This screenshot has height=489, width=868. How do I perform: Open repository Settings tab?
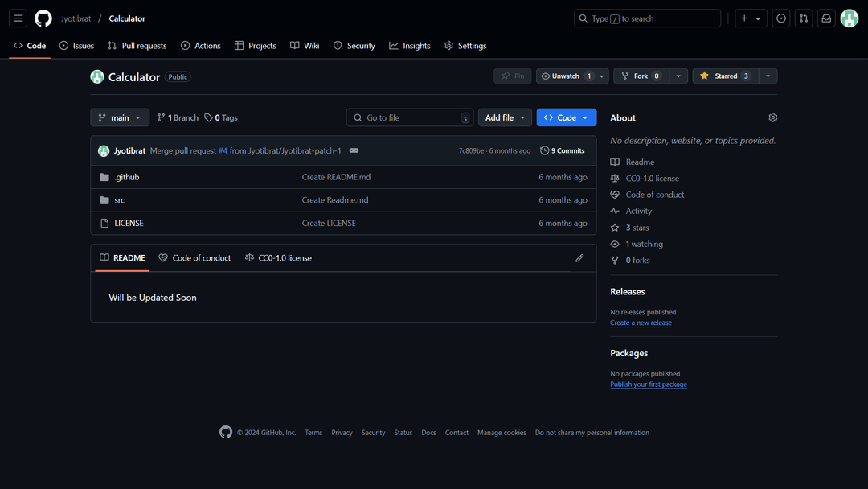(465, 45)
